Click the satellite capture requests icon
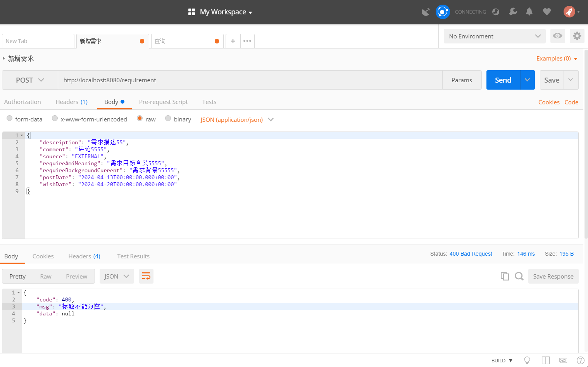 tap(425, 12)
